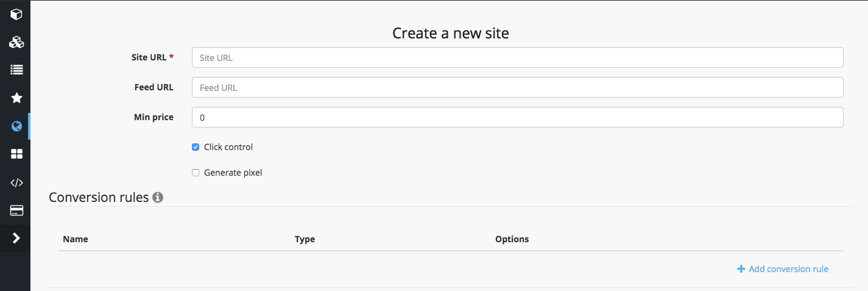This screenshot has width=868, height=291.
Task: Click the Click control label text
Action: (x=228, y=147)
